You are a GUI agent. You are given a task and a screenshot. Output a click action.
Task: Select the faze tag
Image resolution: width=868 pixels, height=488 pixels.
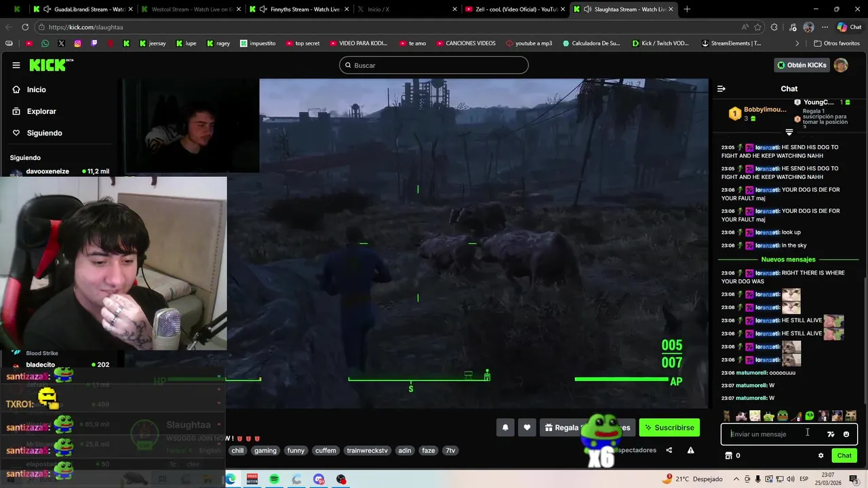429,451
